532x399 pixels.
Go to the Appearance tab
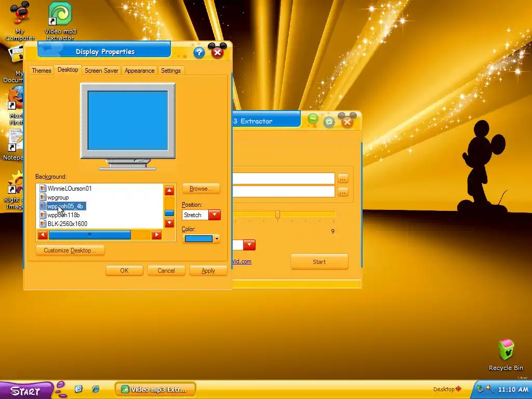[x=139, y=71]
